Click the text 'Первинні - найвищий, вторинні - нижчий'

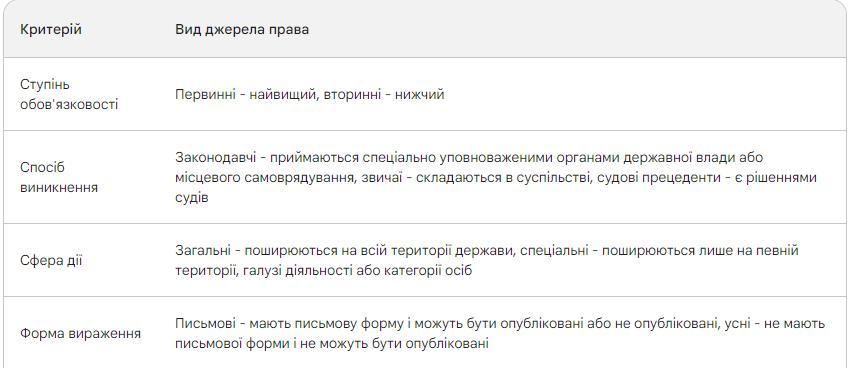309,95
